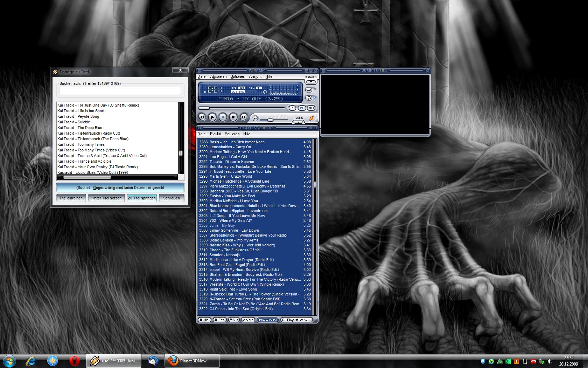Select Kai Tracid - Trance and Acid bis

[x=117, y=161]
